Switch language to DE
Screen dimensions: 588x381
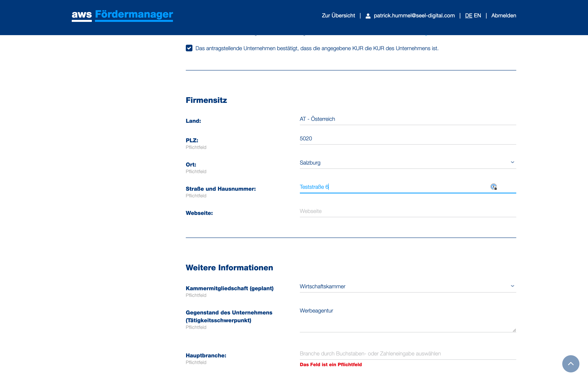point(468,16)
